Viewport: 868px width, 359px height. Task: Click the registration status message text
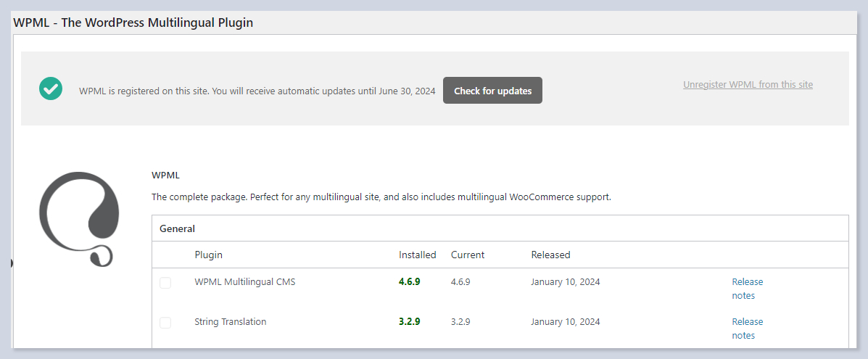[x=257, y=91]
